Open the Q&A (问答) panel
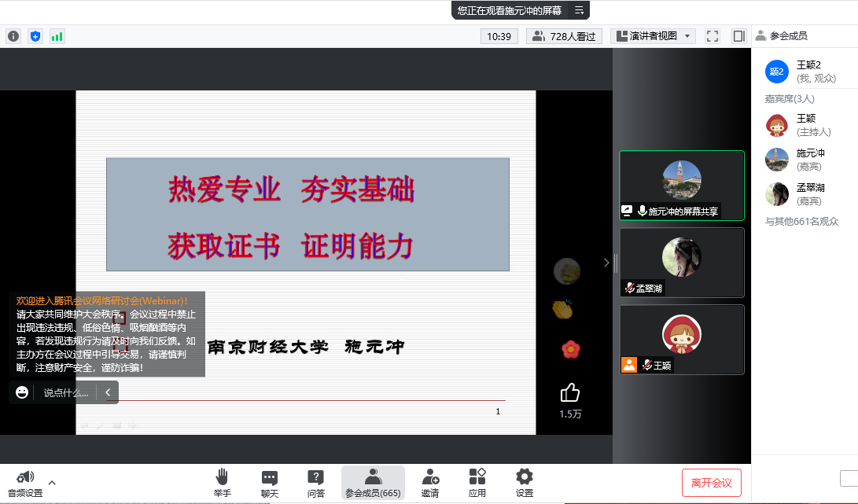Viewport: 858px width, 504px height. [316, 481]
